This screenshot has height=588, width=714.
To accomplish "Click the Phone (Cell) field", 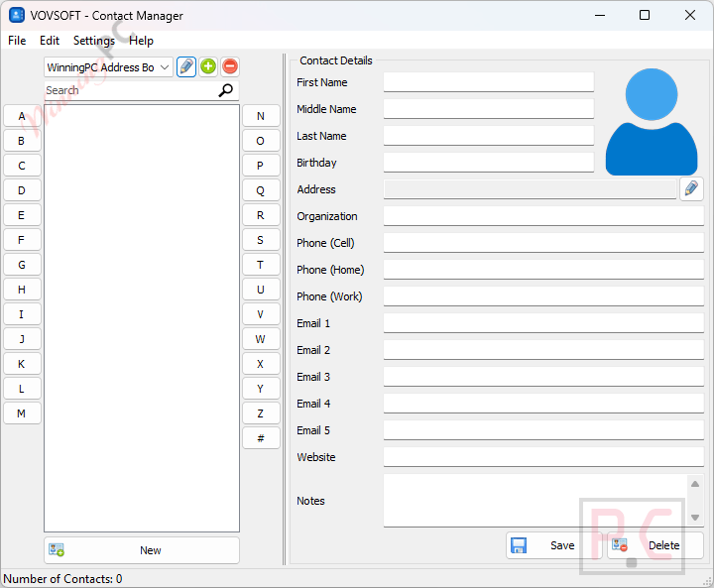I will (543, 243).
